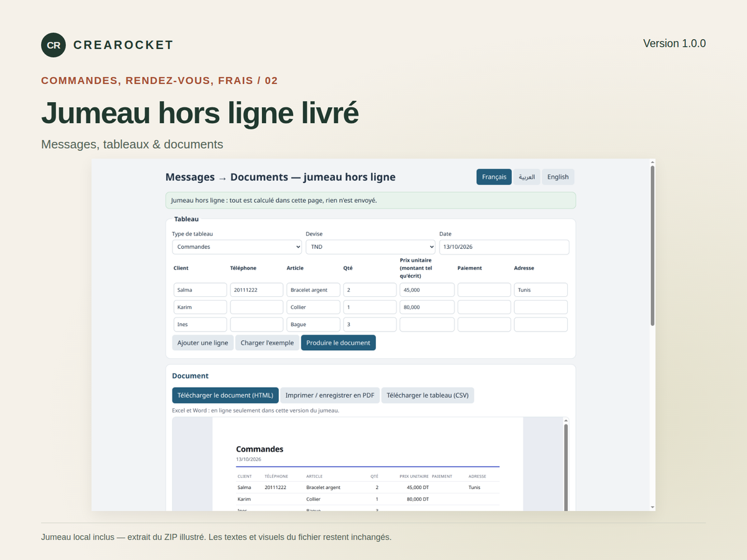Click the Paiement field in Karim row
The width and height of the screenshot is (747, 560).
click(484, 307)
